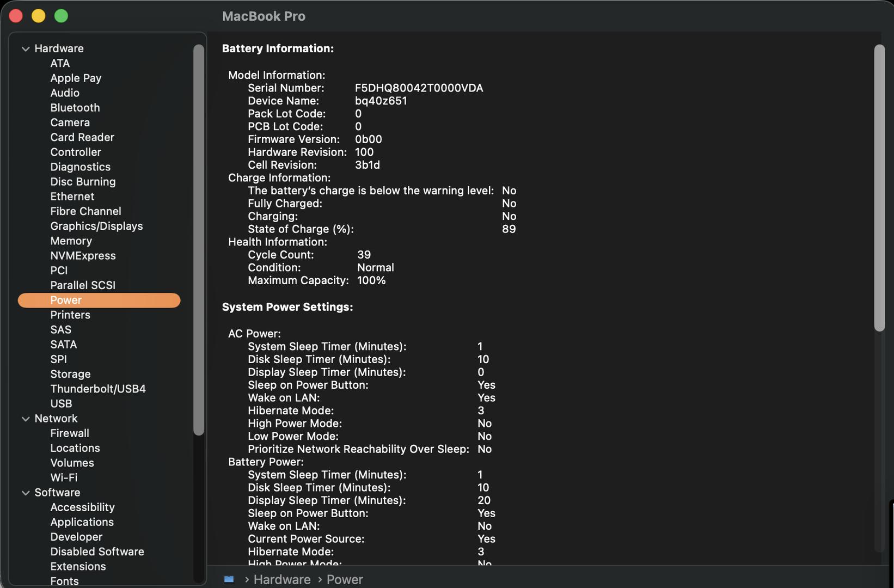Screen dimensions: 894x588
Task: Click cell revision value 3b1d
Action: (x=367, y=164)
